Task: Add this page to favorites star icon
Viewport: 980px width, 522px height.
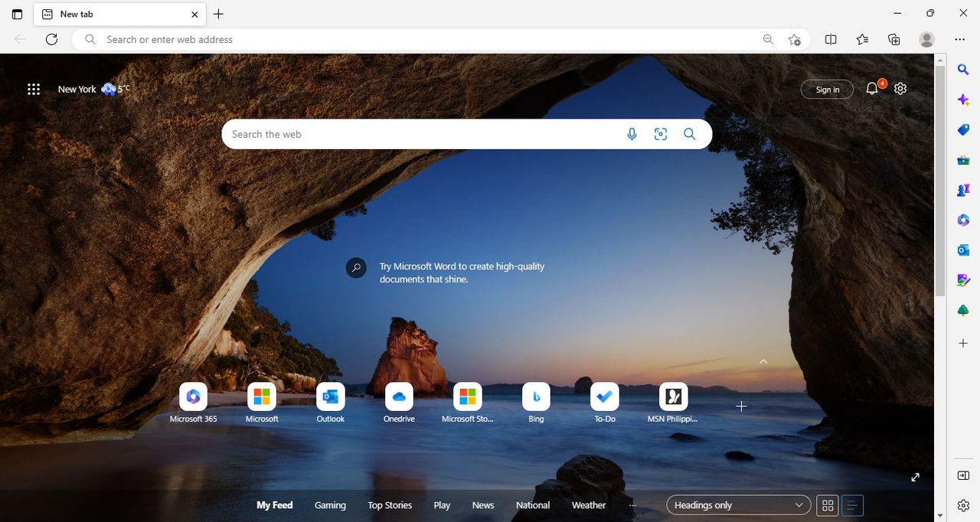Action: (x=795, y=39)
